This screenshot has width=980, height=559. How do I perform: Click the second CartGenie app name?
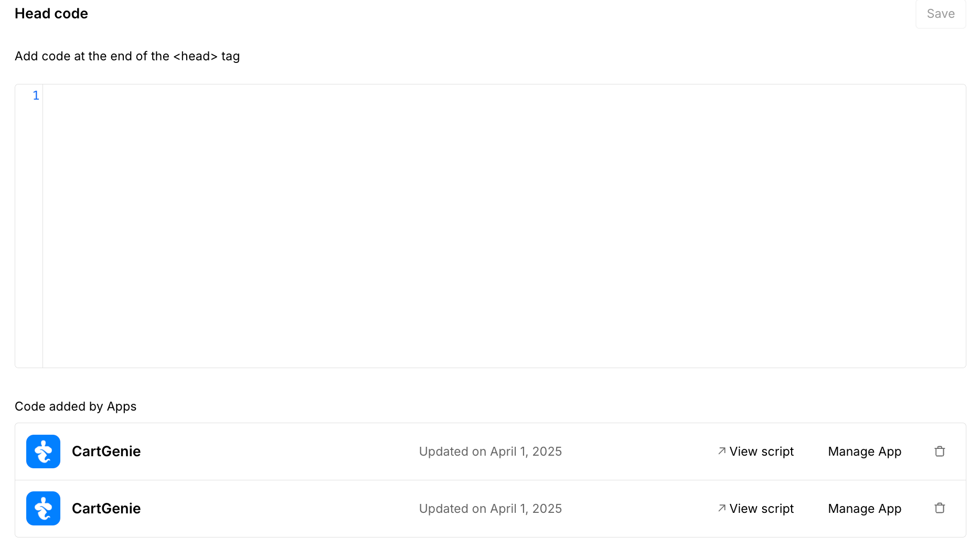106,509
